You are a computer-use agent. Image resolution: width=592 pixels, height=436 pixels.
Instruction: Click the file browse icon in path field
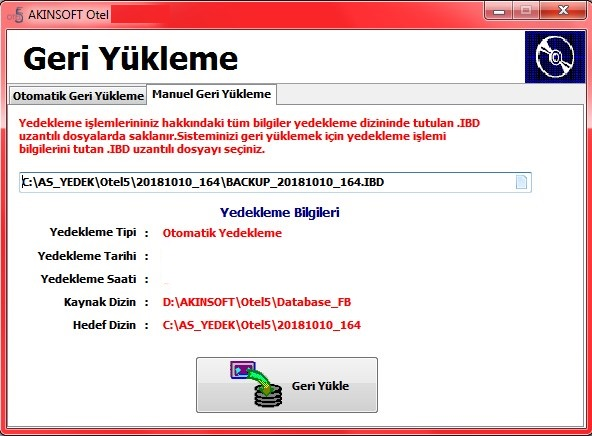coord(521,182)
